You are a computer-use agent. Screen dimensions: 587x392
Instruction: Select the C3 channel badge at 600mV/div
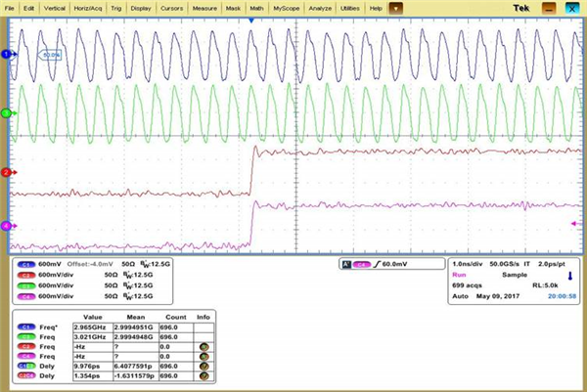pyautogui.click(x=26, y=285)
